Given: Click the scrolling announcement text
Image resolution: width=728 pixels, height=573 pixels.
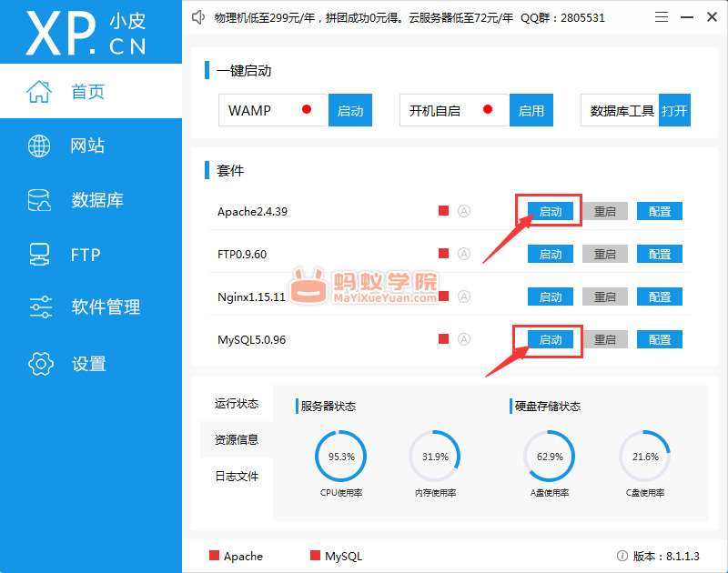Looking at the screenshot, I should coord(409,17).
